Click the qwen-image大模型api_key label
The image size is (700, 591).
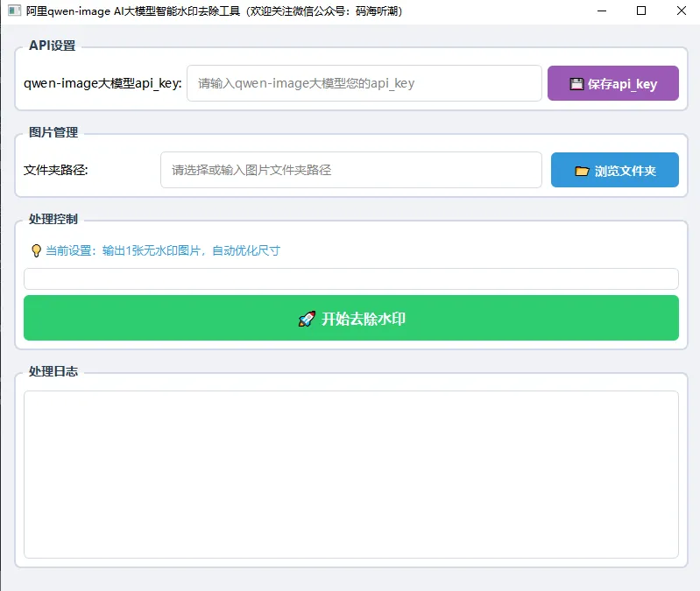coord(103,83)
